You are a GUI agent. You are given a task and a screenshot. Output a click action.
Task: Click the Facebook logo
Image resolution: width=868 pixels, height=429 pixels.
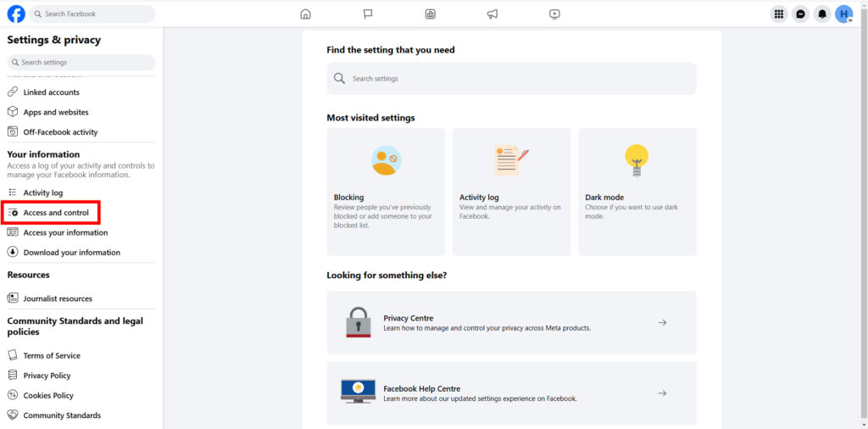pyautogui.click(x=16, y=14)
